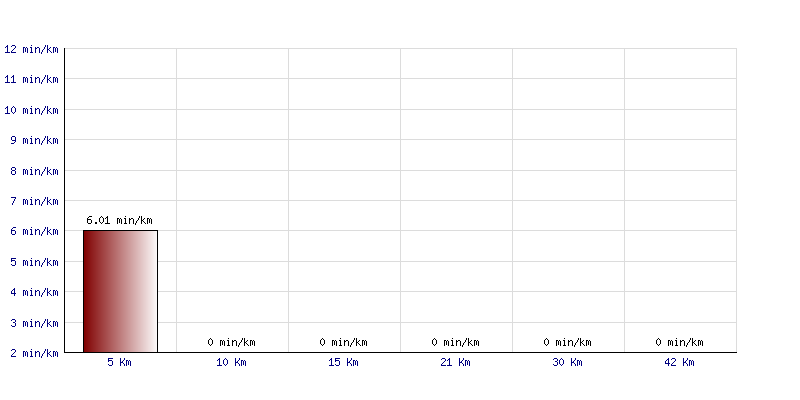Viewport: 800px width, 400px height.
Task: Select the 0 min/km label above 42 Km
Action: pyautogui.click(x=680, y=342)
